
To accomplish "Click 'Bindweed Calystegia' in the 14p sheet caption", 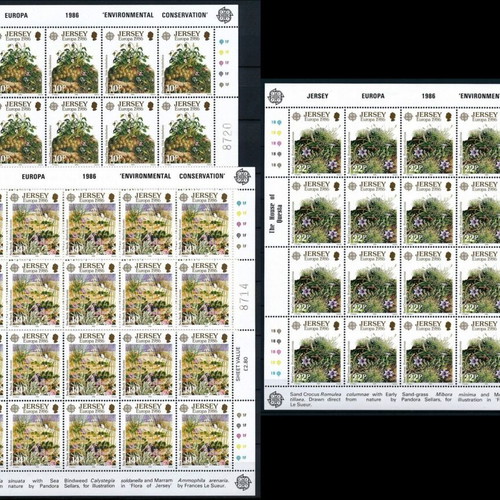I will (89, 480).
